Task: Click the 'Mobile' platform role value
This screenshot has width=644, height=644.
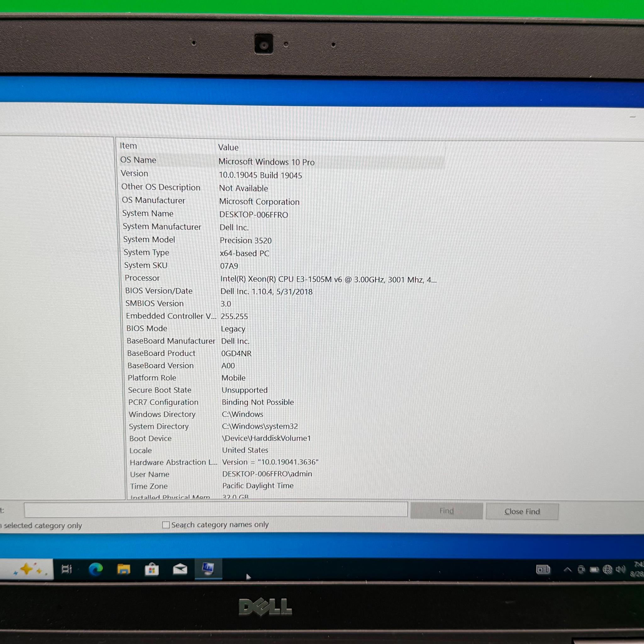Action: point(233,378)
